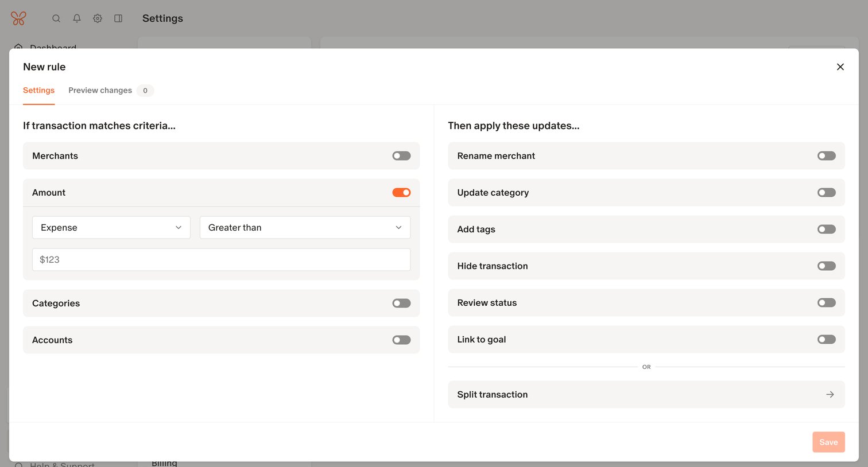This screenshot has width=868, height=467.
Task: Open Split transaction arrow
Action: 830,395
